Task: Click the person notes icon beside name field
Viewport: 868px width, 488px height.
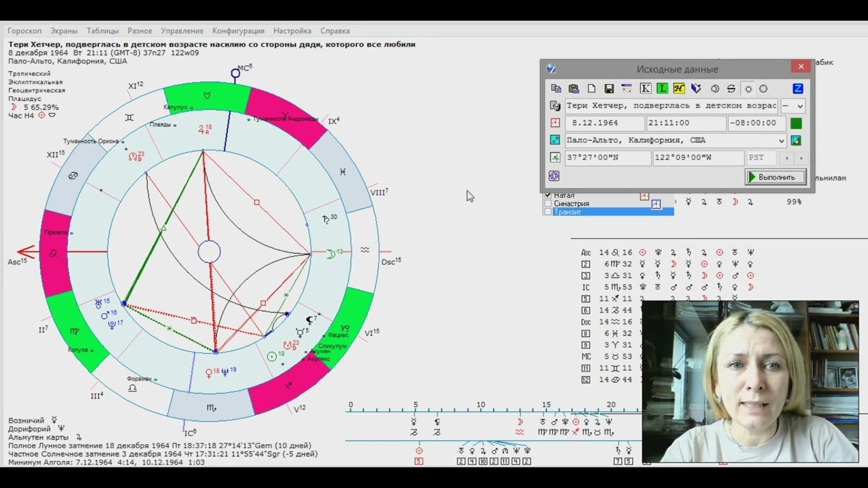Action: [555, 106]
